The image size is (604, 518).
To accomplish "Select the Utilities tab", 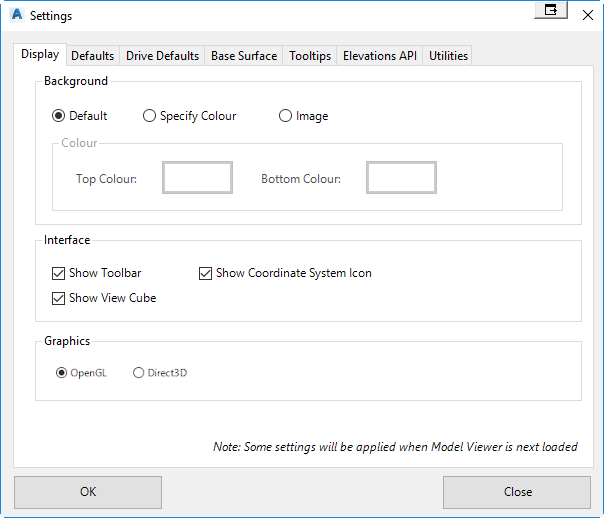I will pos(448,56).
